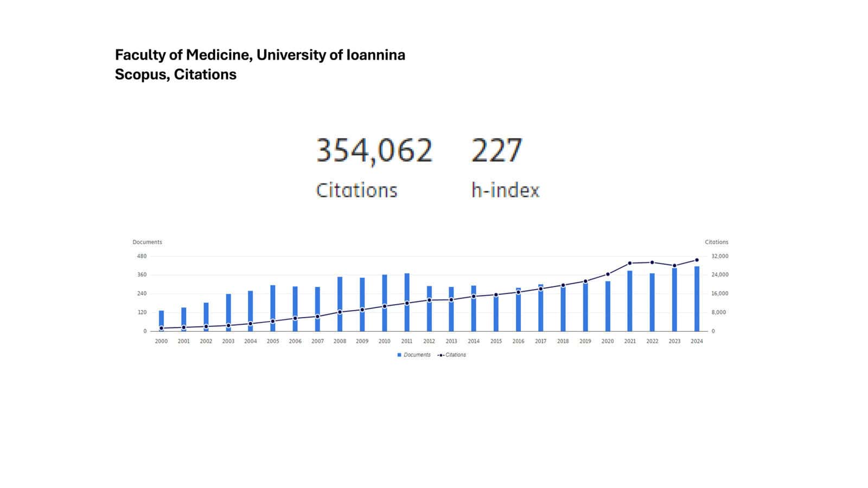Click the 2015 year axis label
Image resolution: width=868 pixels, height=488 pixels.
[496, 342]
